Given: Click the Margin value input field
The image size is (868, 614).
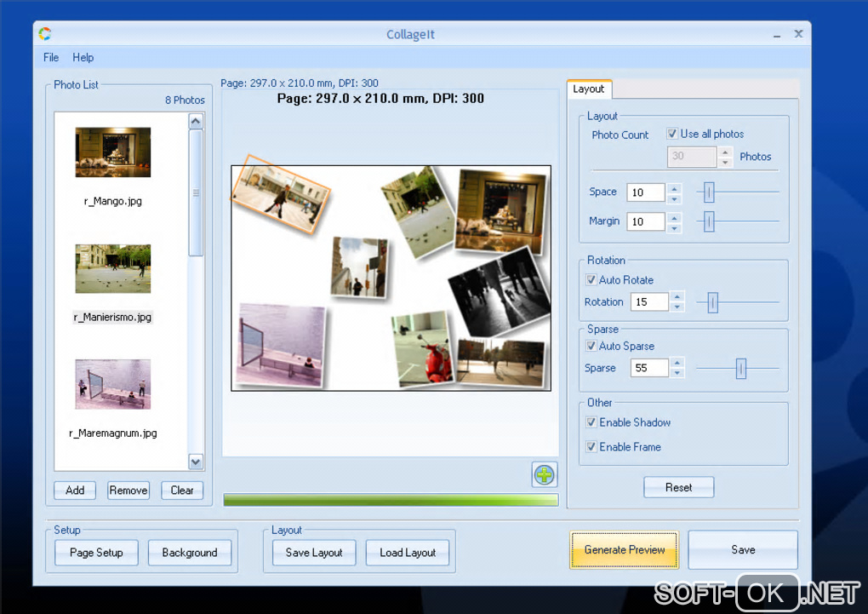Looking at the screenshot, I should click(x=645, y=221).
